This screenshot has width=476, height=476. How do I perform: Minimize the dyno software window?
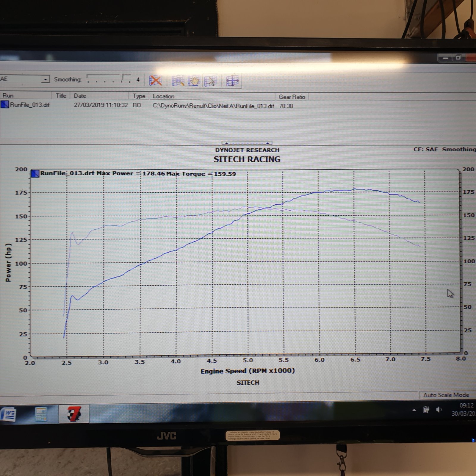click(445, 58)
